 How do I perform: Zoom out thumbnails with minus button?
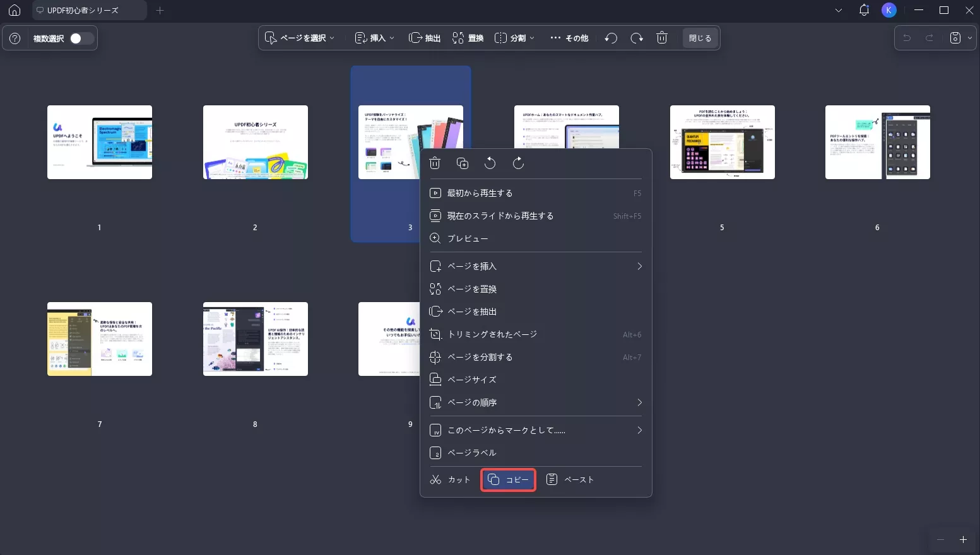[940, 539]
